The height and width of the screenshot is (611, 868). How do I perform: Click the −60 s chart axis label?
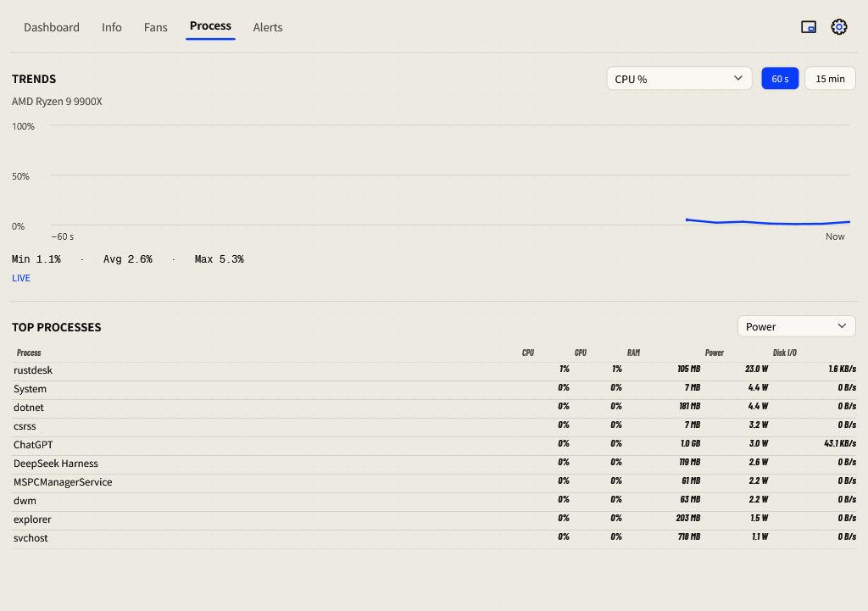tap(63, 236)
